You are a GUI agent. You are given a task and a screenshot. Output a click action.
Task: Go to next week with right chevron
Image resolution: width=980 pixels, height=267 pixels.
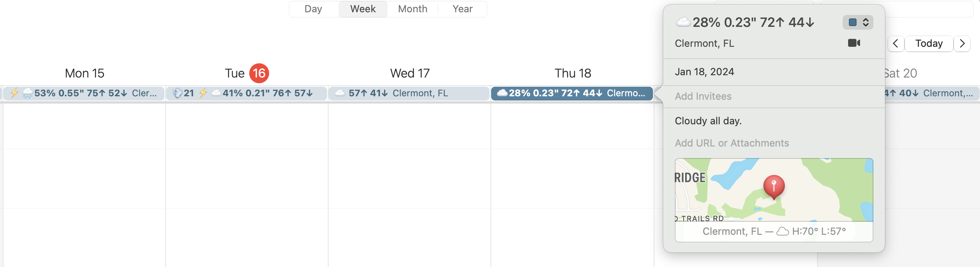pos(962,44)
